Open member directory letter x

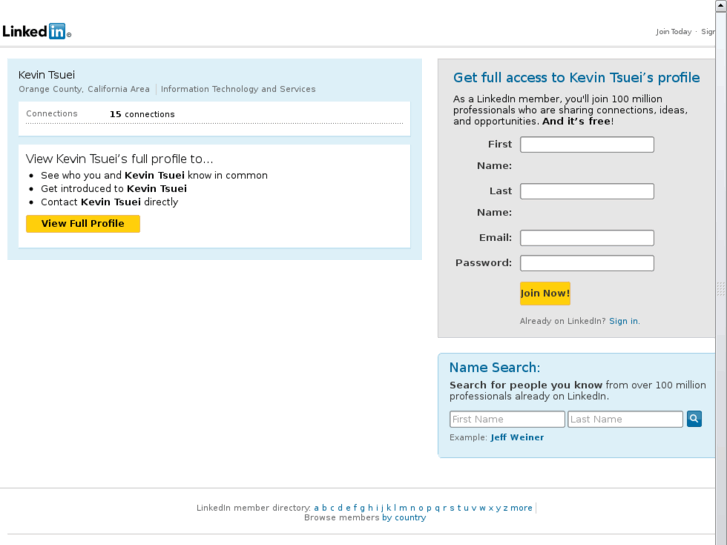tap(491, 508)
